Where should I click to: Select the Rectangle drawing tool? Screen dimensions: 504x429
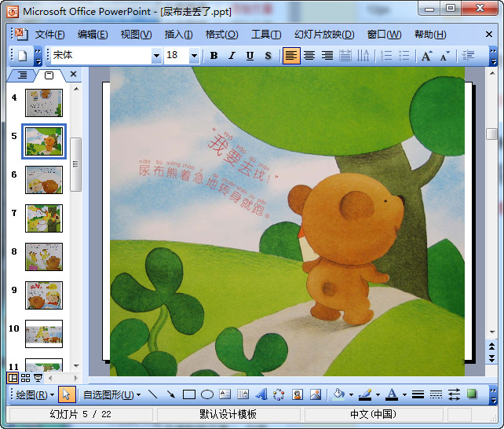(x=189, y=394)
